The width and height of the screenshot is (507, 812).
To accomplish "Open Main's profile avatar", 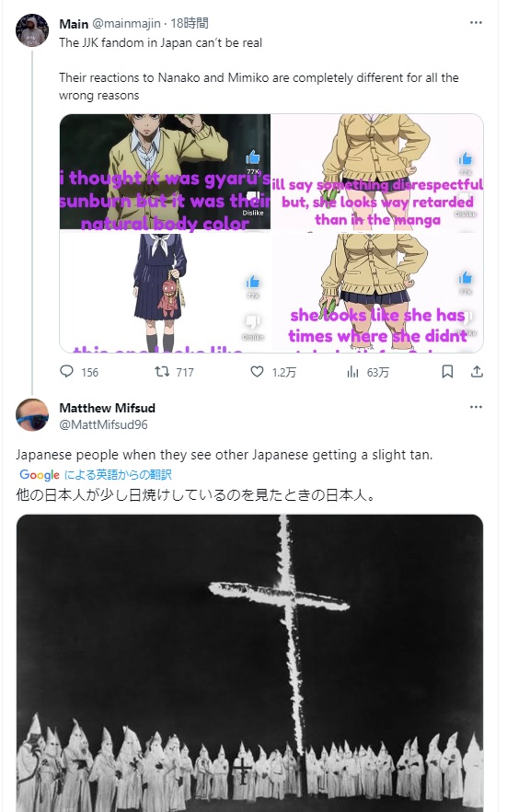I will pyautogui.click(x=32, y=30).
